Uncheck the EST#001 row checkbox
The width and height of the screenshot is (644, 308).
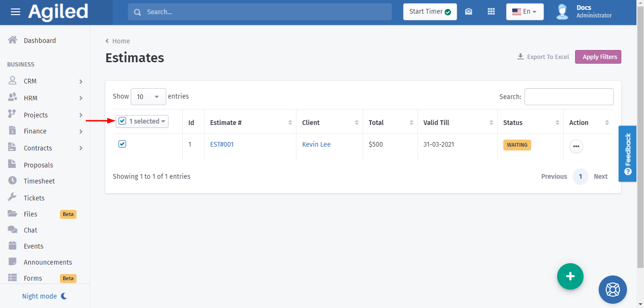click(x=122, y=144)
